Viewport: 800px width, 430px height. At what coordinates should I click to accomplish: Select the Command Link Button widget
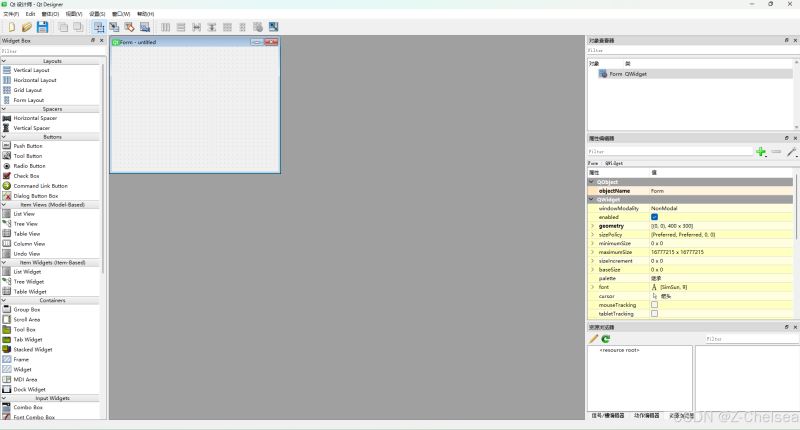[40, 186]
